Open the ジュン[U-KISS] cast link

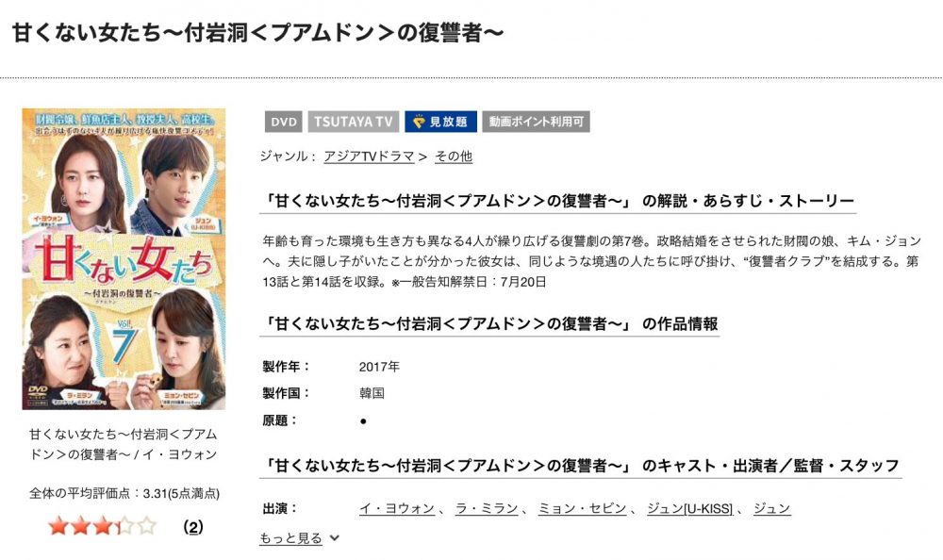click(x=690, y=509)
